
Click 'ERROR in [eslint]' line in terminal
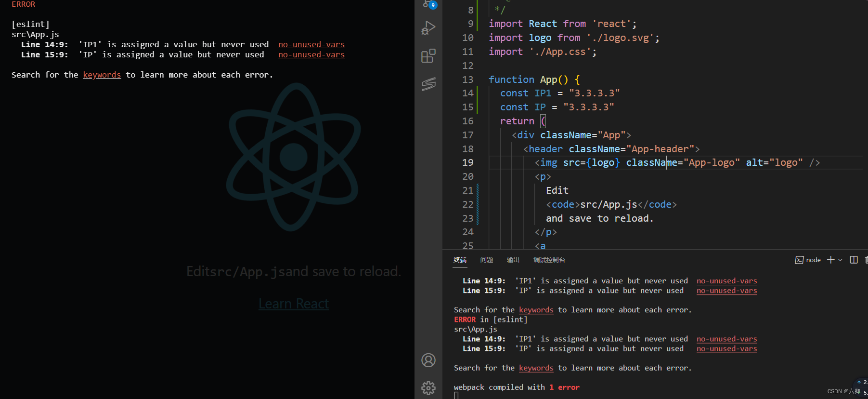click(x=491, y=319)
